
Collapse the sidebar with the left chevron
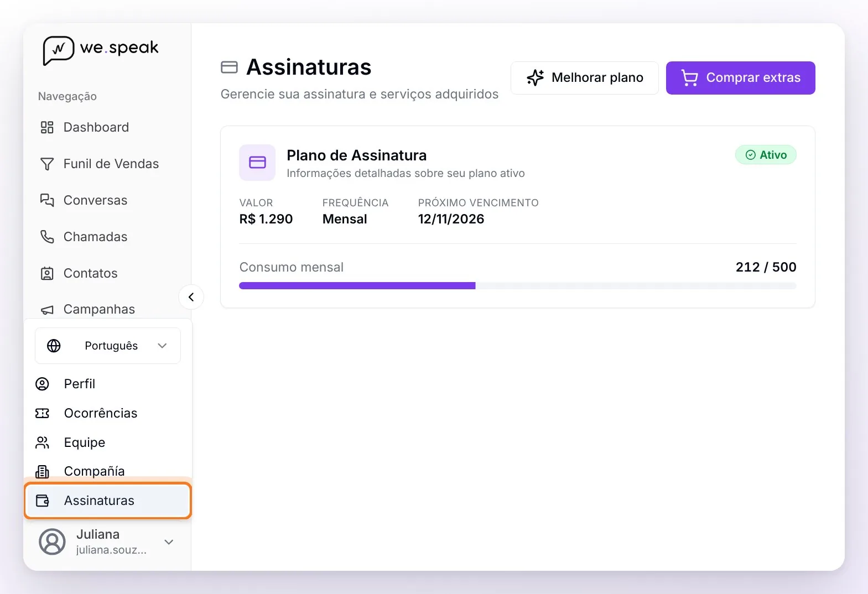pos(191,297)
